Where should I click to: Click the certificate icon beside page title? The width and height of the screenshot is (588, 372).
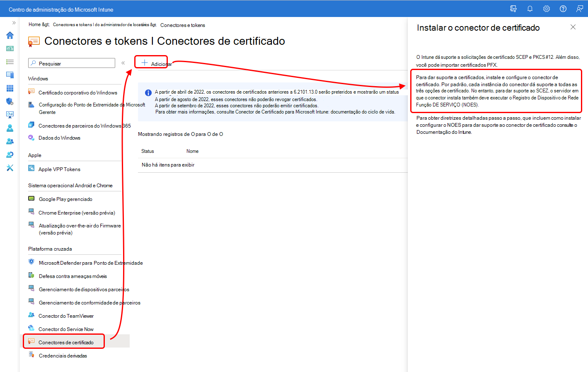pos(34,41)
